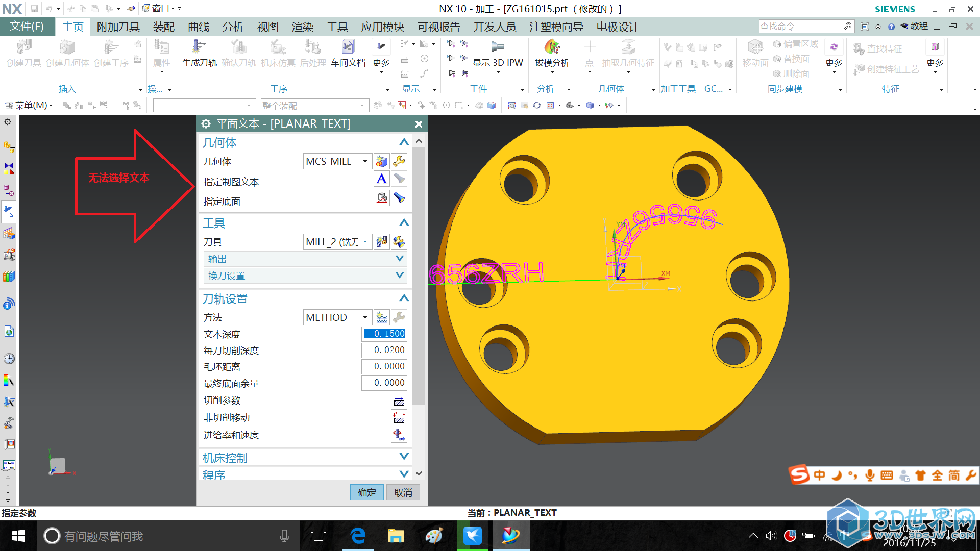Click the Text Depth (文本深度) field
This screenshot has width=980, height=551.
point(384,334)
